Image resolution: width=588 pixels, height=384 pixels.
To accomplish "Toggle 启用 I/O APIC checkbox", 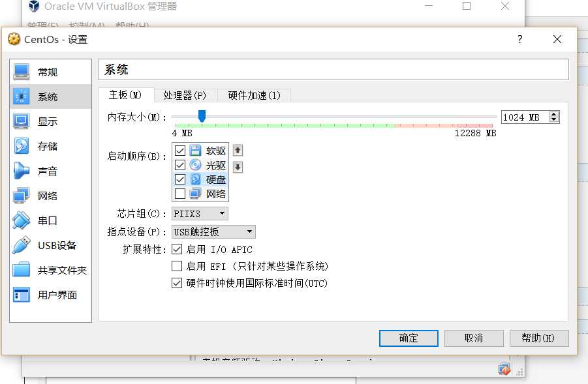I will click(x=177, y=249).
